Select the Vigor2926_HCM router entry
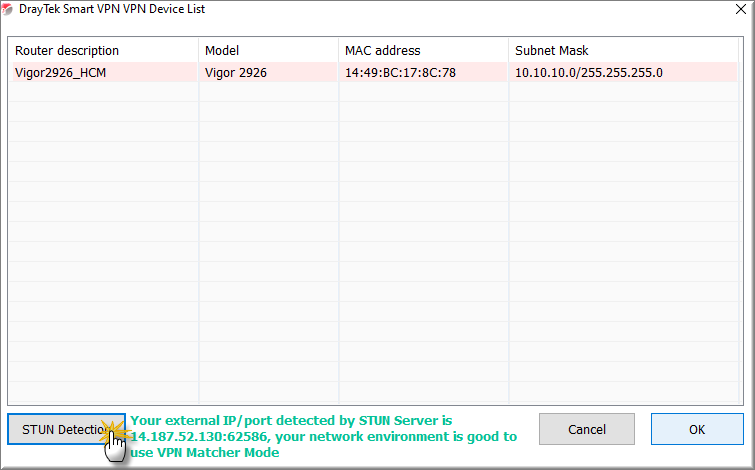Screen dimensions: 755x470 tap(103, 72)
